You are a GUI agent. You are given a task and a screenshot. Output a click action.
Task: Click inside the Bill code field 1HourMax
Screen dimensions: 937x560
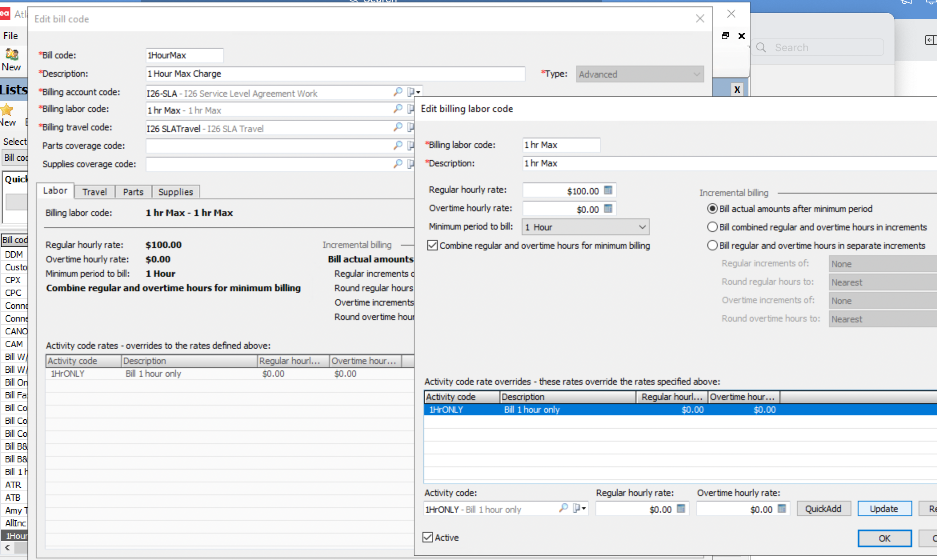(x=184, y=55)
